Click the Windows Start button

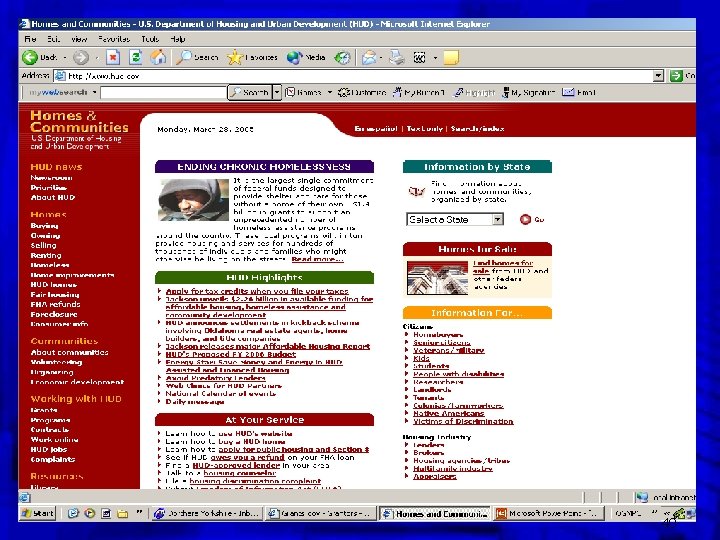(x=37, y=513)
